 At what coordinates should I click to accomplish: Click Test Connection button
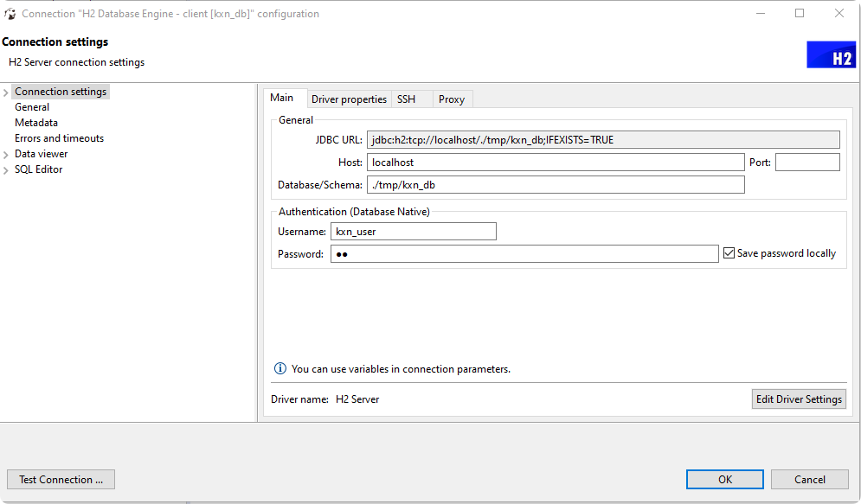point(61,479)
